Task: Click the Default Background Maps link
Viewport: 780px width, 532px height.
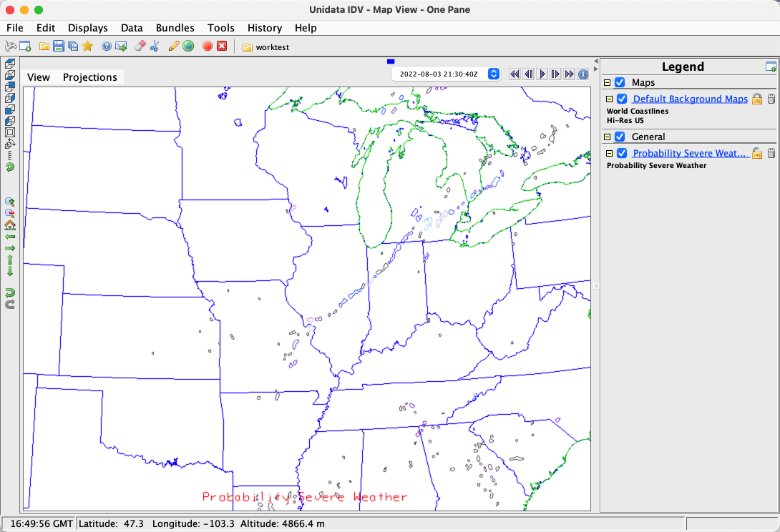Action: [x=690, y=99]
